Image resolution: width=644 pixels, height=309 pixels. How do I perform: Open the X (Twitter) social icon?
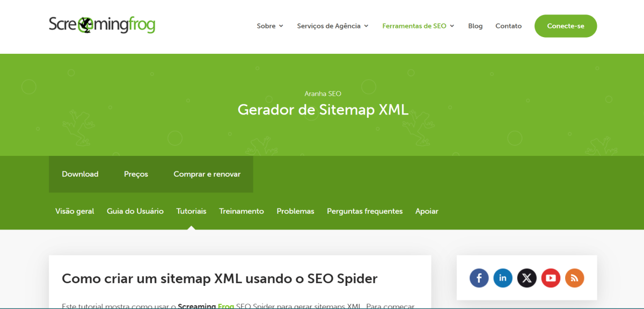527,278
